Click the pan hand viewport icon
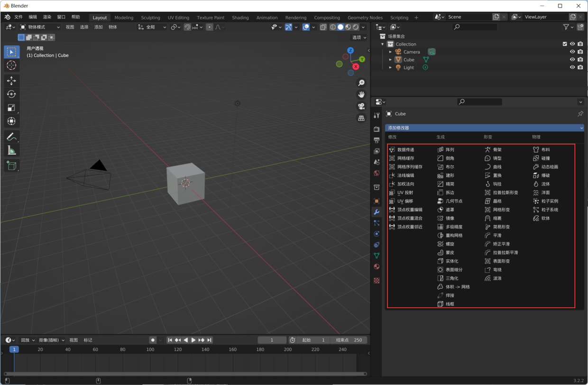Viewport: 588px width, 385px height. pos(361,95)
